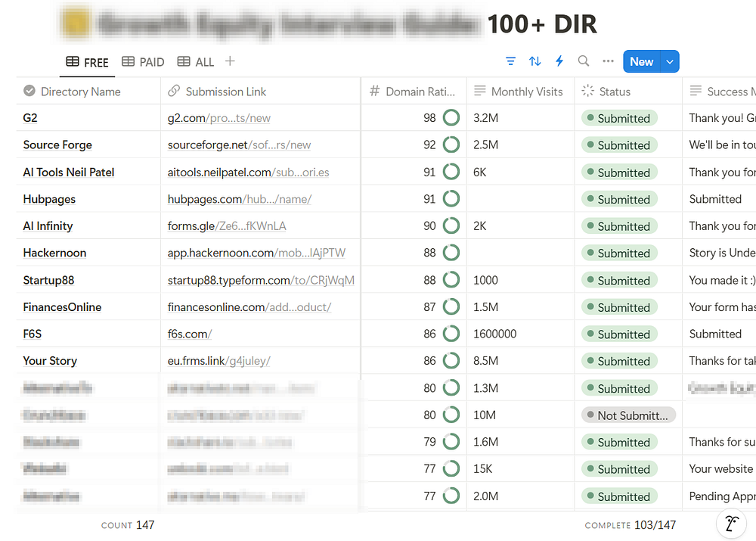Switch to the PAID tab
The height and width of the screenshot is (541, 756).
pos(143,62)
